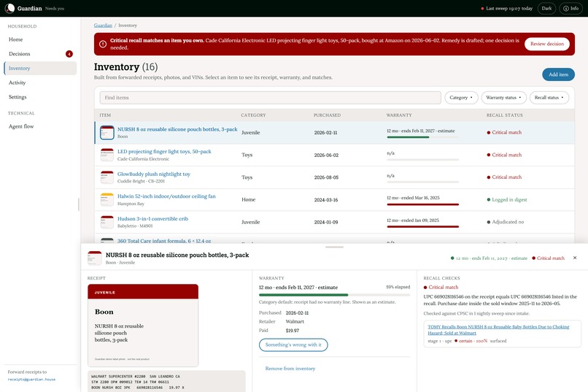Viewport: 588px width, 392px height.
Task: Open NURSH 8 oz pouch bottles item link
Action: coord(177,129)
